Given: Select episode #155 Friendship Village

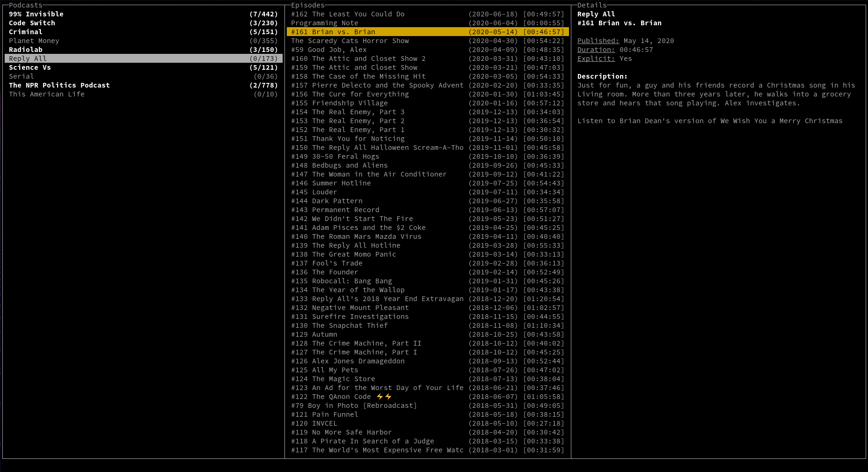Looking at the screenshot, I should 428,103.
